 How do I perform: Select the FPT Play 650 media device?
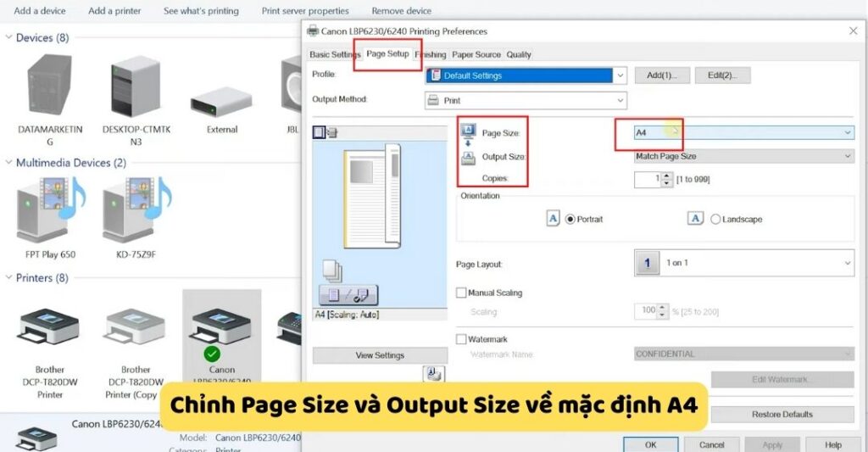coord(50,209)
